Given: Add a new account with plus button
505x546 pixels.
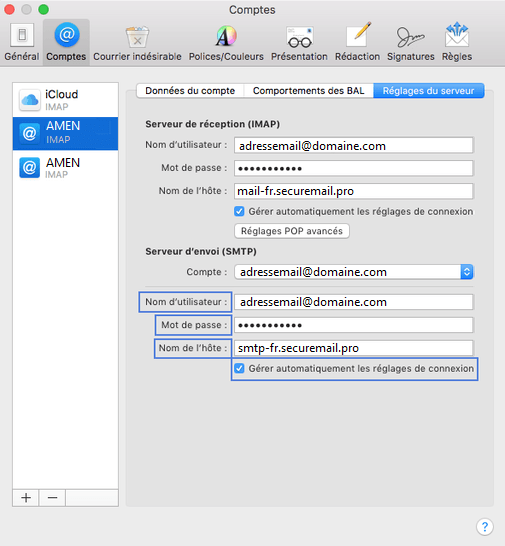Looking at the screenshot, I should (x=26, y=498).
